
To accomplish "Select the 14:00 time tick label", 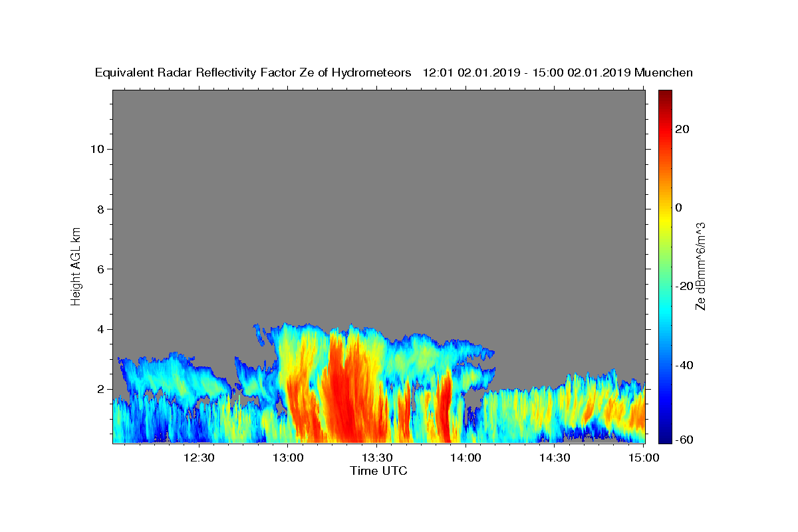I will click(x=465, y=458).
